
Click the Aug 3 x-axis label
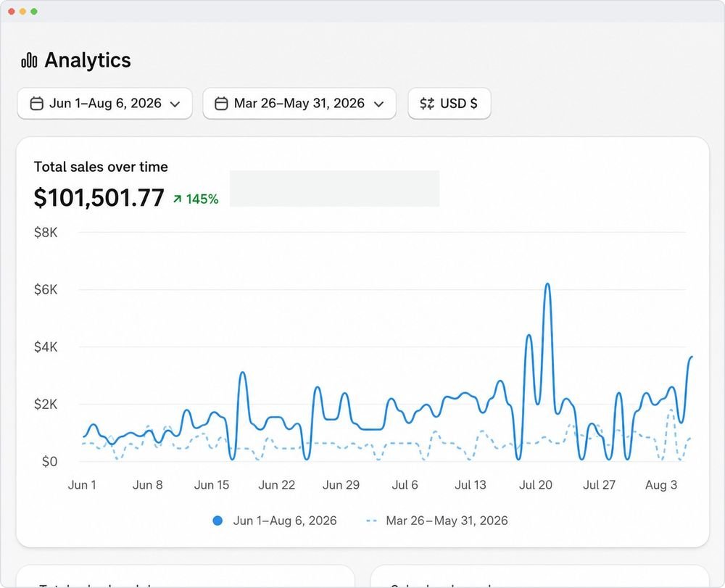pyautogui.click(x=661, y=485)
